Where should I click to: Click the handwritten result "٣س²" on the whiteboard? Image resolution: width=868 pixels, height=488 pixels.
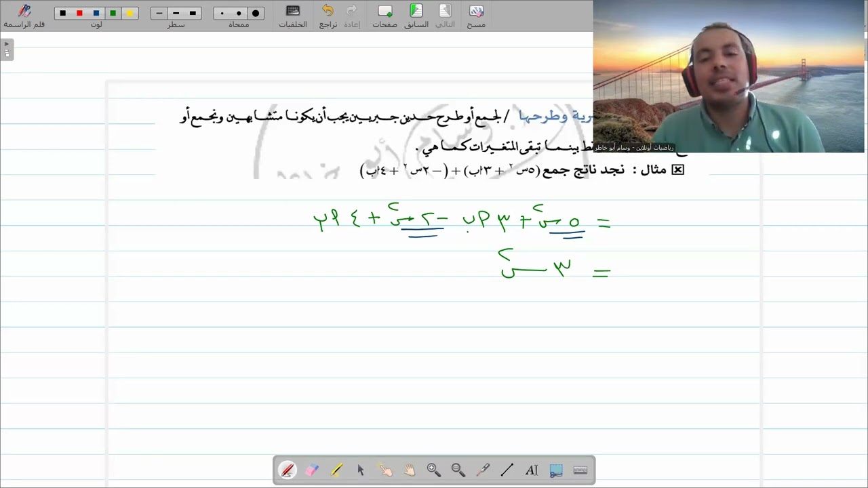(536, 265)
